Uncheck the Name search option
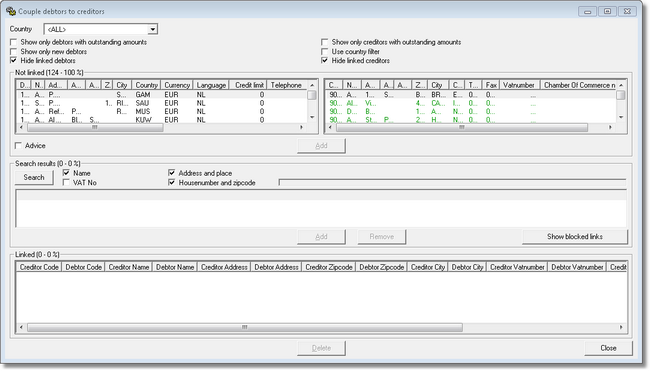This screenshot has width=650, height=371. [66, 173]
